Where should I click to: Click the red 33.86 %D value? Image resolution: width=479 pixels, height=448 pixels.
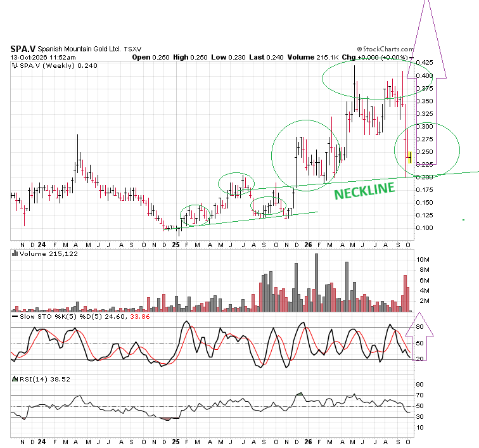point(140,316)
